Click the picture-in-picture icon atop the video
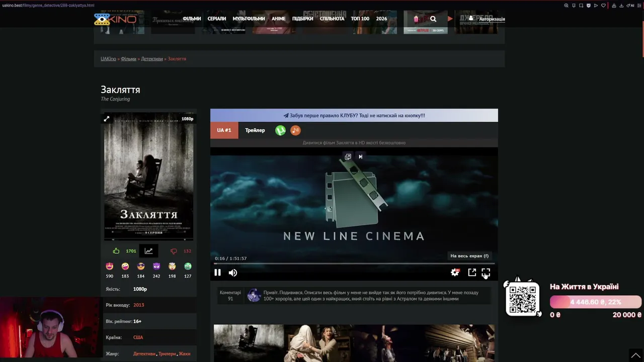 [348, 157]
